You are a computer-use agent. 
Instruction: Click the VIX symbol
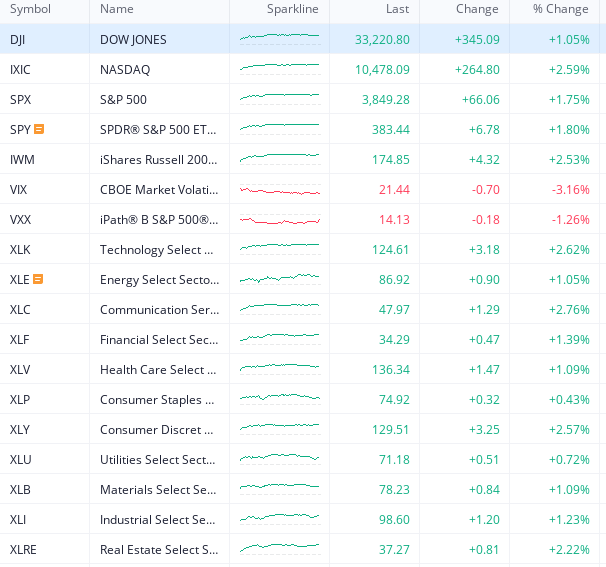coord(19,189)
